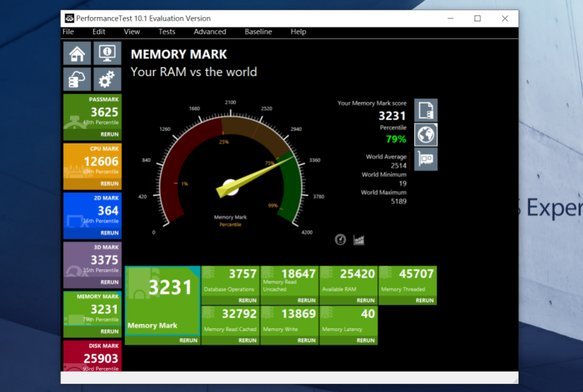Click the World Minimum 19 value
Image resolution: width=583 pixels, height=392 pixels.
click(402, 183)
